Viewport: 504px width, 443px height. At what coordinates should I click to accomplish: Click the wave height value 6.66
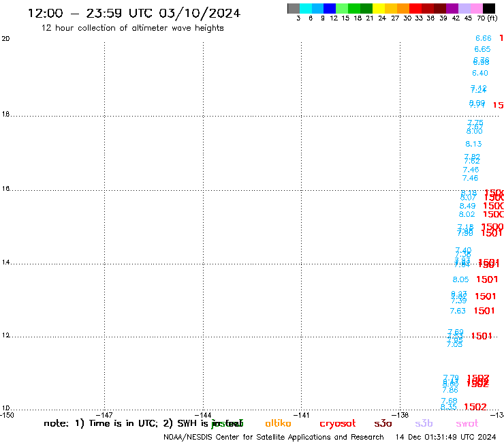coord(484,38)
